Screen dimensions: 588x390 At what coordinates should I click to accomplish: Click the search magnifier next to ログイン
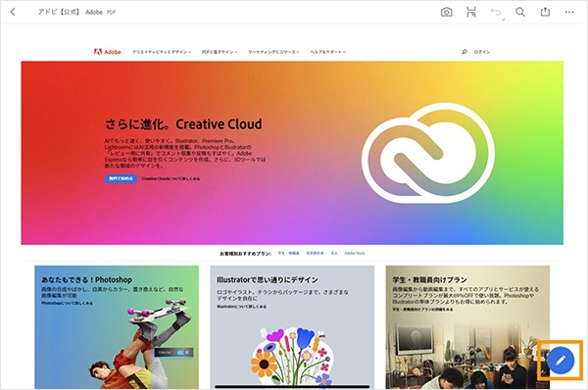[x=465, y=52]
